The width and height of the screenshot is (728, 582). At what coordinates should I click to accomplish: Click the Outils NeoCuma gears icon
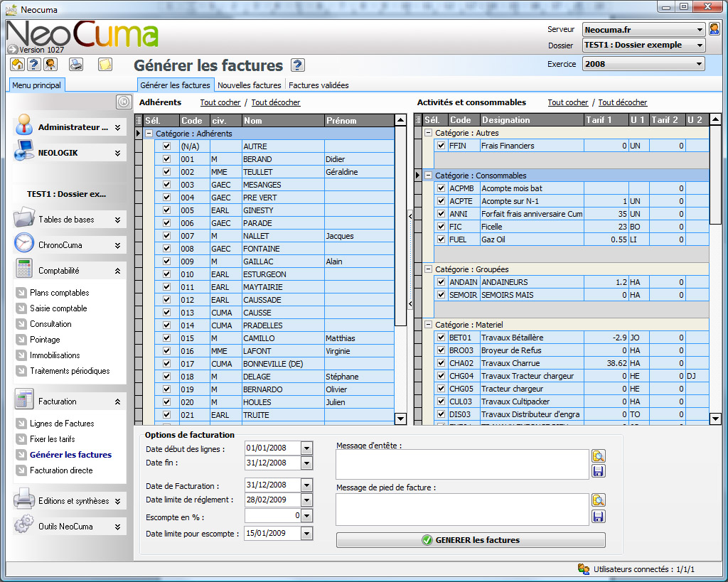[23, 524]
